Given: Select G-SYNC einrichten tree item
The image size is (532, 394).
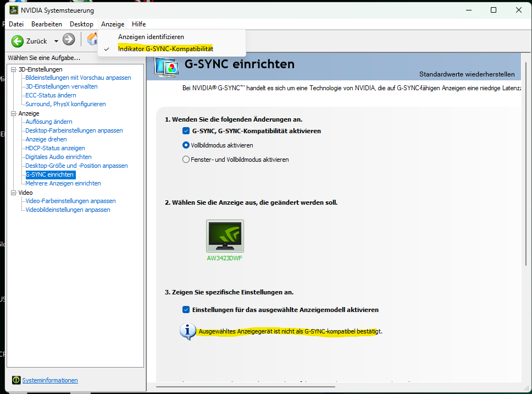Looking at the screenshot, I should tap(51, 174).
